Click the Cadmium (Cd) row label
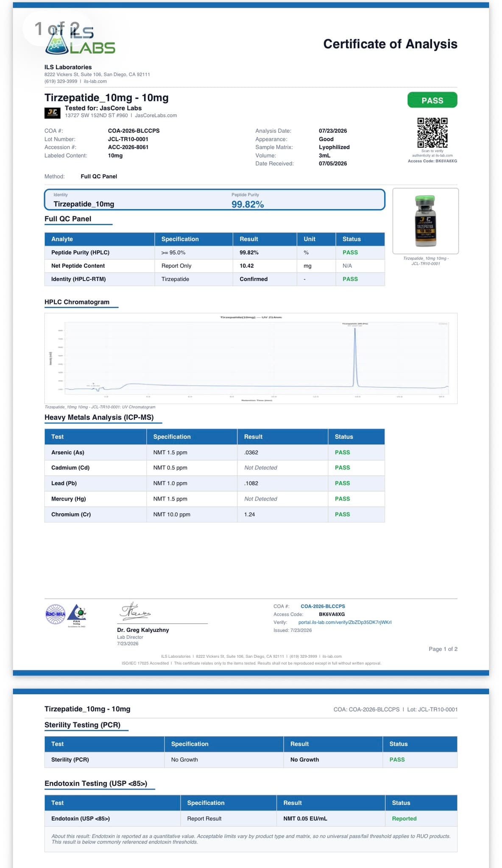This screenshot has height=868, width=502. (70, 467)
